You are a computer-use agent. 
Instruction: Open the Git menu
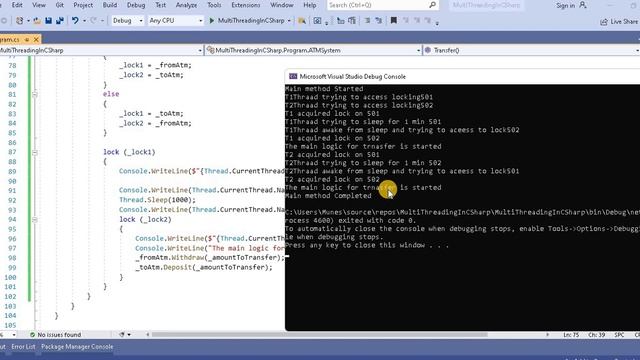pyautogui.click(x=60, y=5)
